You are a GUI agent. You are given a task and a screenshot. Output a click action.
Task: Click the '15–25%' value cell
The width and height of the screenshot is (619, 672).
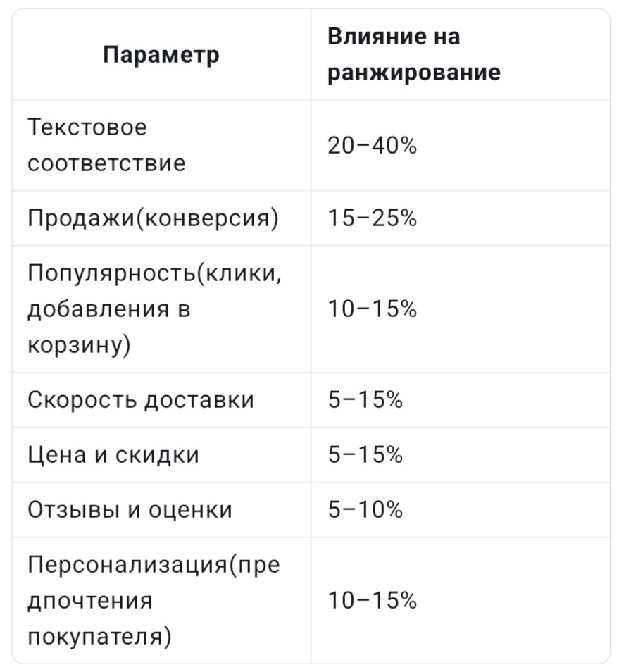(x=372, y=218)
